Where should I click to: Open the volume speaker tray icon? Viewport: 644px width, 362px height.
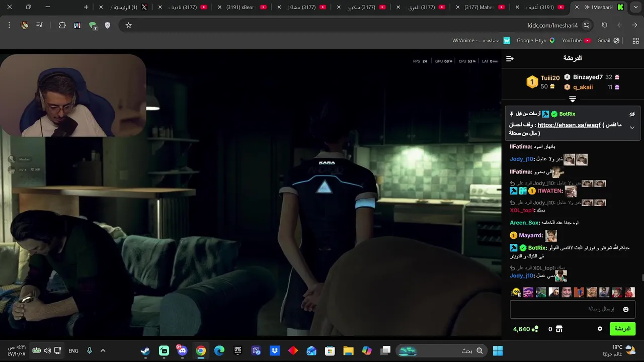[x=47, y=350]
